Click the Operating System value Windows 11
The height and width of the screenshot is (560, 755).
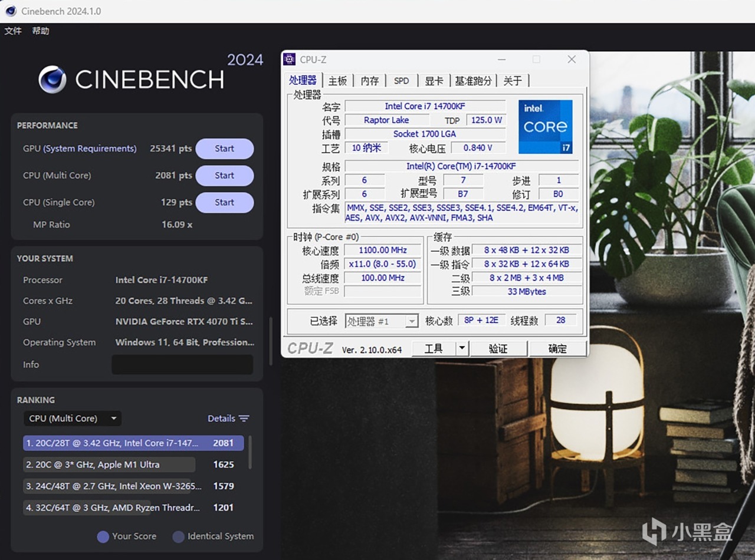tap(185, 342)
